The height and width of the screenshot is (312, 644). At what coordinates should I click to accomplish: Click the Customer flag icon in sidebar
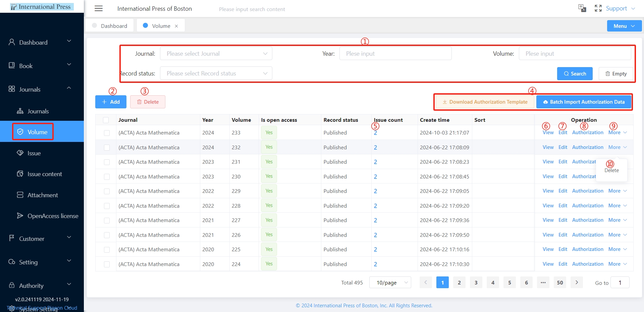pos(12,238)
